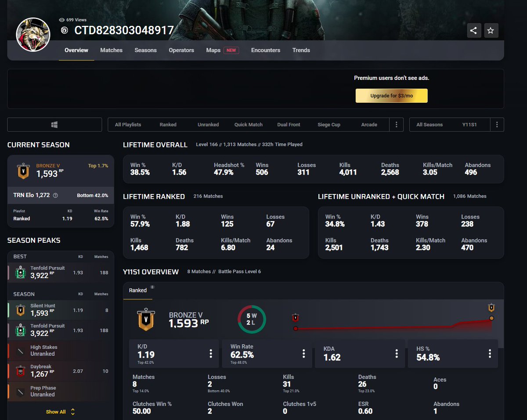
Task: Click Bronze V rank badge in Current Season
Action: [x=23, y=171]
